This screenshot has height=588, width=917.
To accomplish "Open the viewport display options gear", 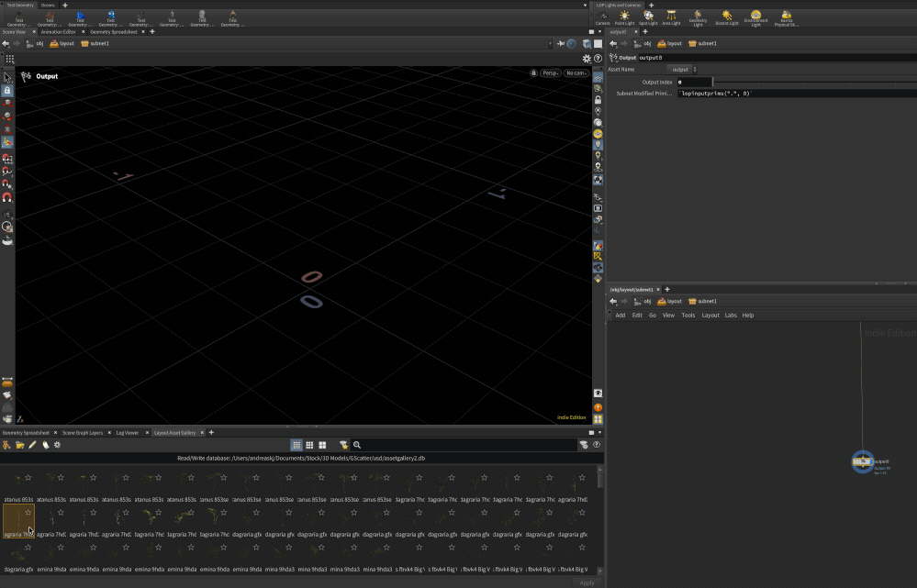I will coord(587,59).
